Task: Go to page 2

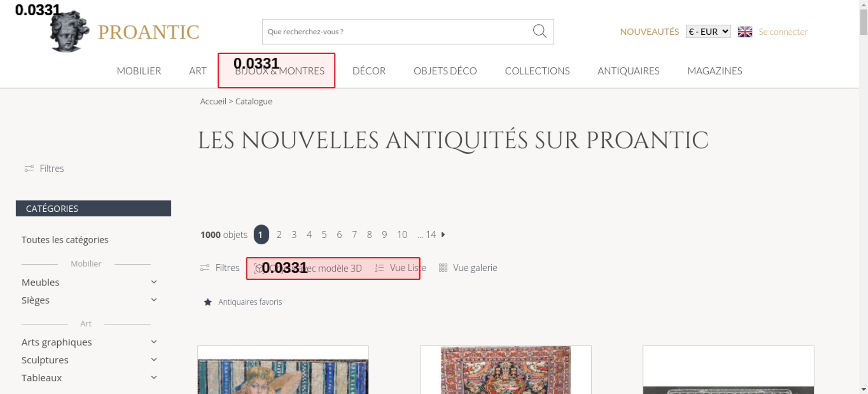Action: click(x=279, y=235)
